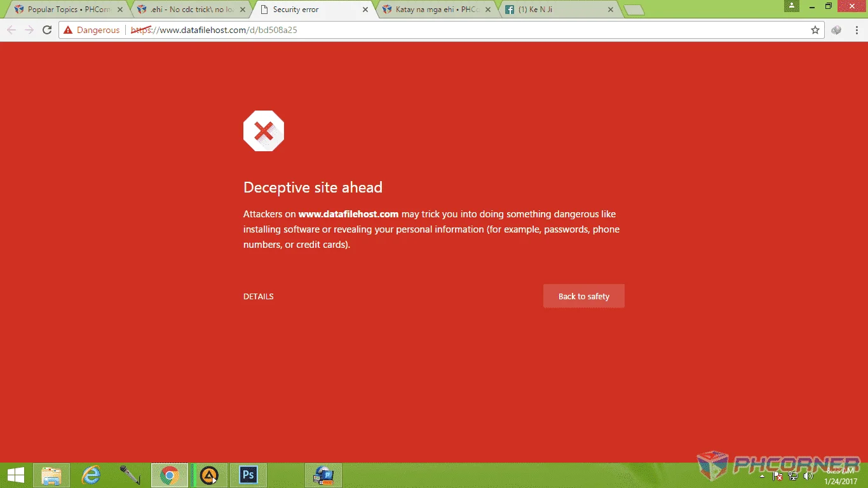Close the .ehi No cdc trick tab
This screenshot has width=868, height=488.
243,10
